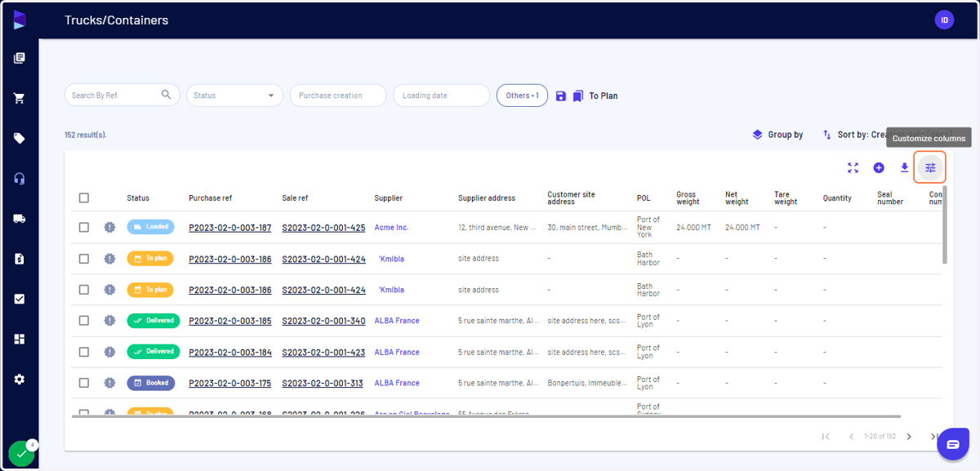Go to previous page arrow
Viewport: 980px width, 471px height.
(x=851, y=437)
